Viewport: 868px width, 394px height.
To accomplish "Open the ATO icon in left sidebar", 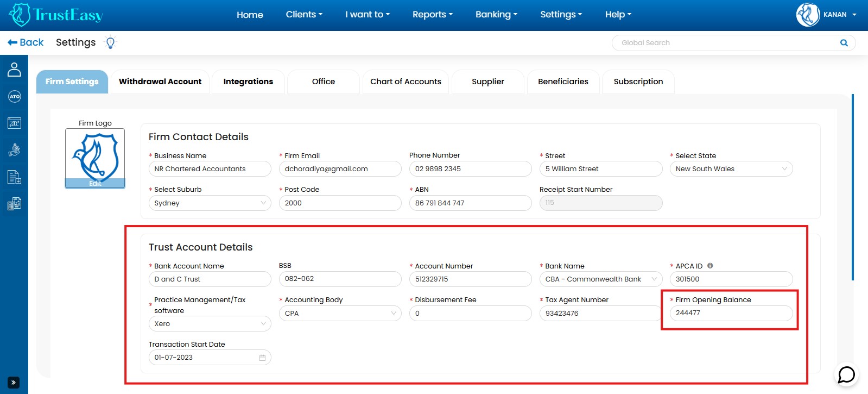I will pyautogui.click(x=14, y=97).
